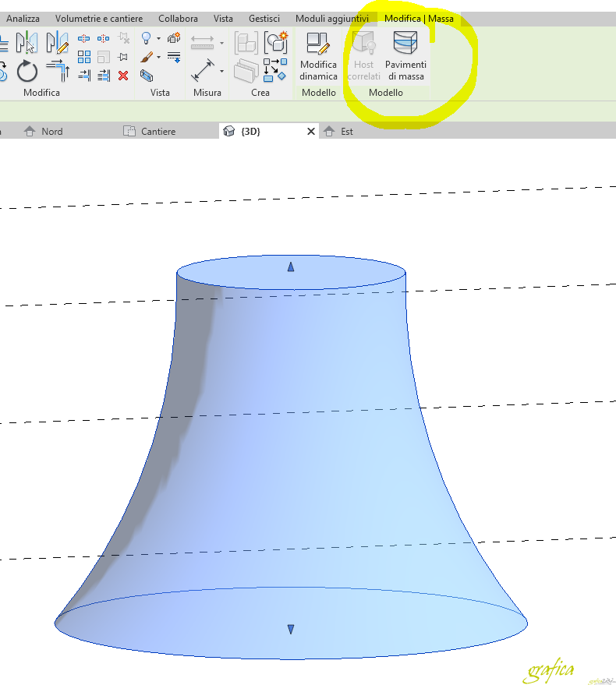This screenshot has height=685, width=616.
Task: Select the Trim/Extend to Corner tool
Action: 58,71
